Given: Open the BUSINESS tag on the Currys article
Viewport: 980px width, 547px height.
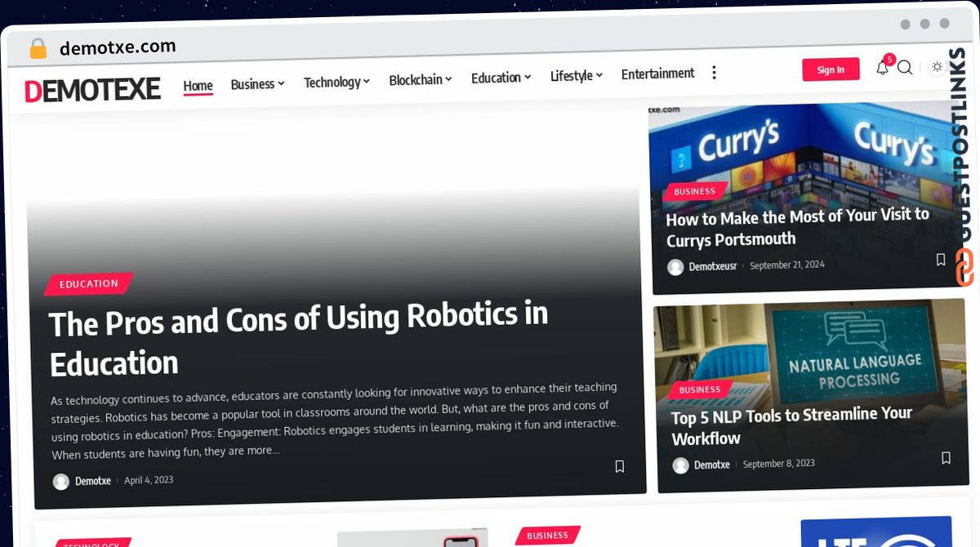Looking at the screenshot, I should 694,191.
